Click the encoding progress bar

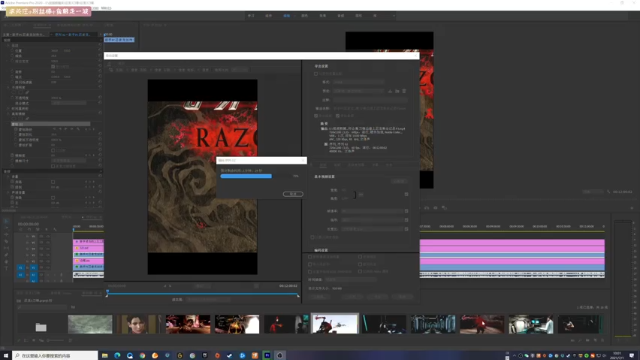click(255, 176)
